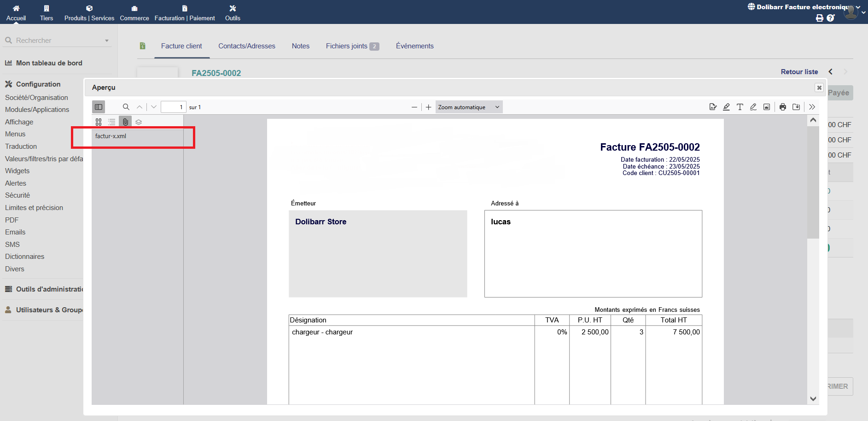Viewport: 868px width, 421px height.
Task: Select the draw pencil tool
Action: [753, 107]
